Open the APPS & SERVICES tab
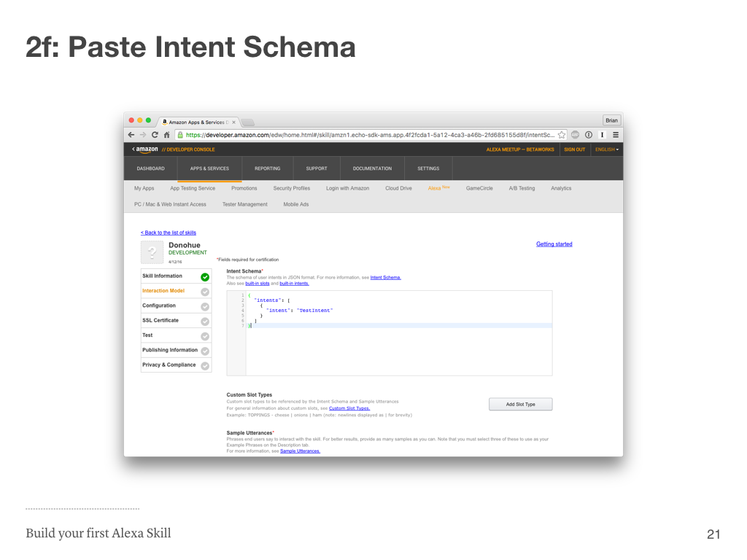747x560 pixels. 209,168
